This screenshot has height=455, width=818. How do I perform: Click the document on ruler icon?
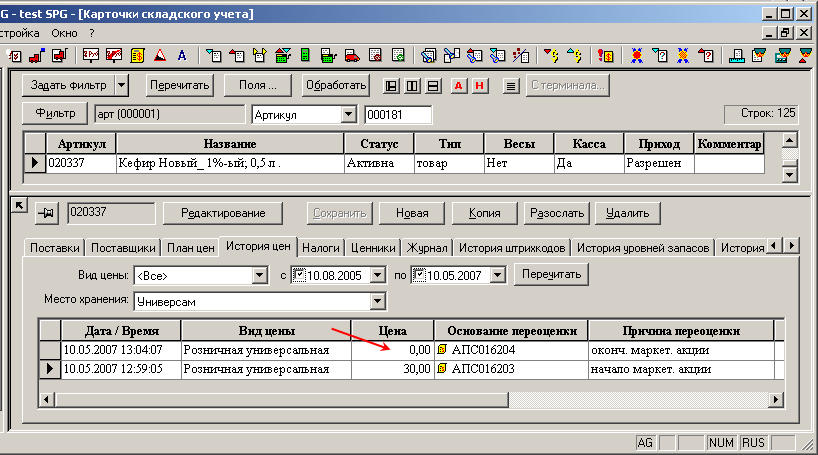click(737, 55)
